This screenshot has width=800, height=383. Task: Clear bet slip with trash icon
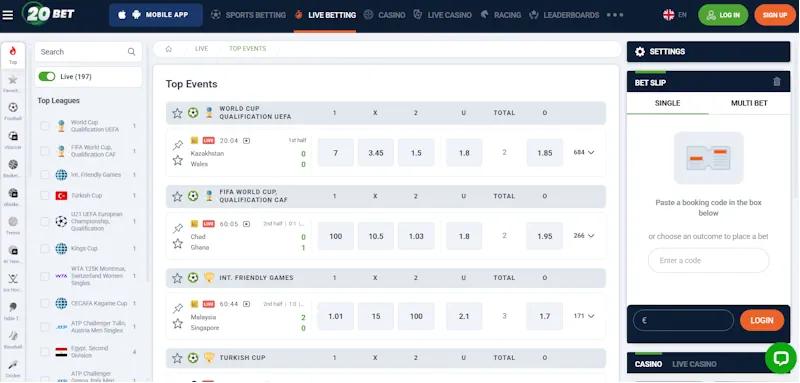coord(777,82)
